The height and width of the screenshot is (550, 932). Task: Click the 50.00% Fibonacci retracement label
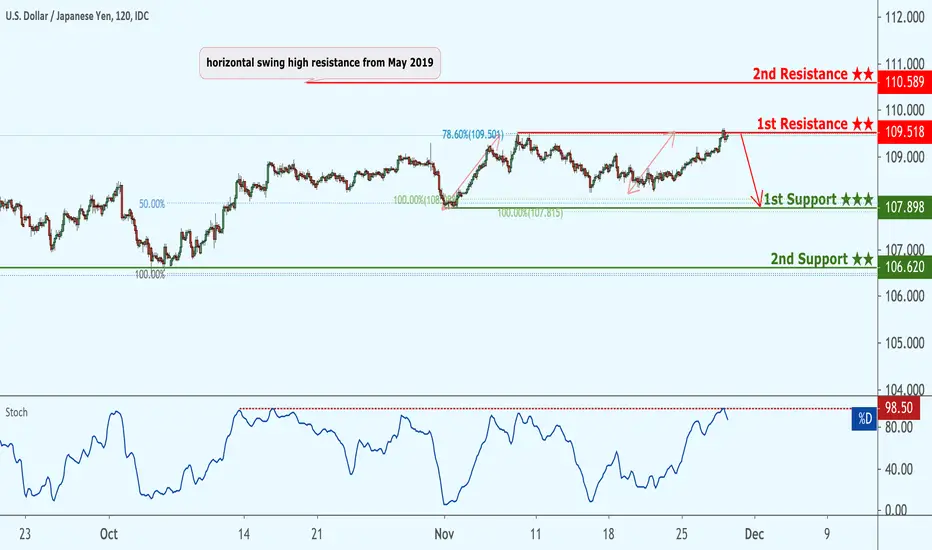pyautogui.click(x=152, y=204)
